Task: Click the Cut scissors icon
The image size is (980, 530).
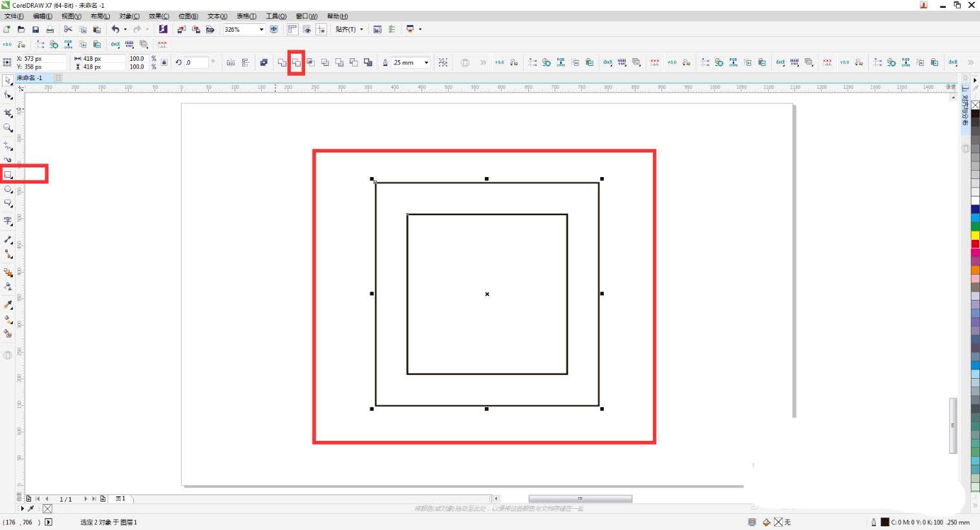Action: click(x=68, y=29)
